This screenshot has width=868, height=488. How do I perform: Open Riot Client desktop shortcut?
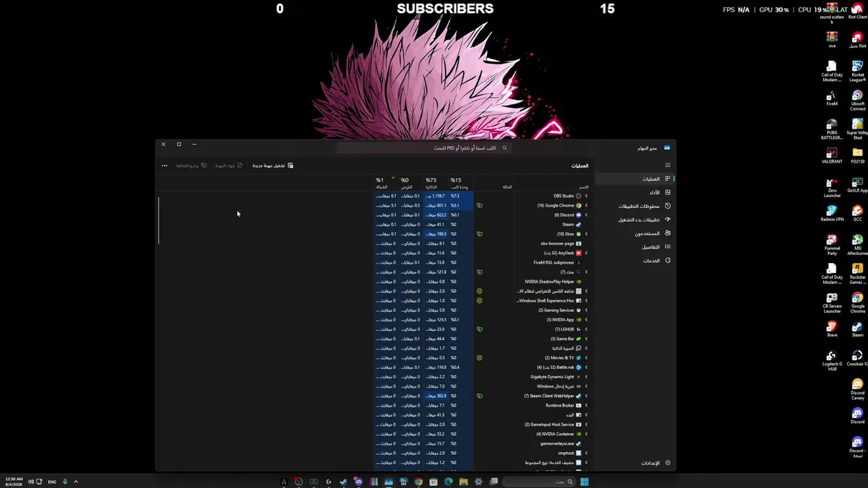coord(857,12)
